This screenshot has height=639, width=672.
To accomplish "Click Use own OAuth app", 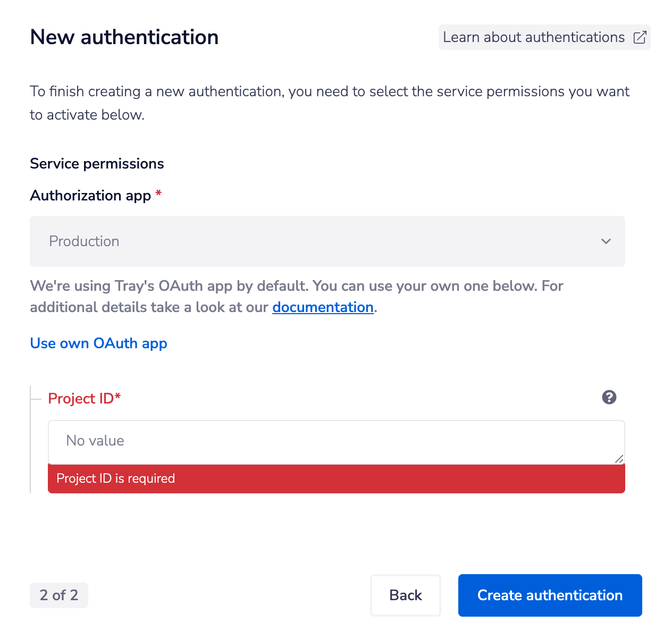I will [98, 343].
